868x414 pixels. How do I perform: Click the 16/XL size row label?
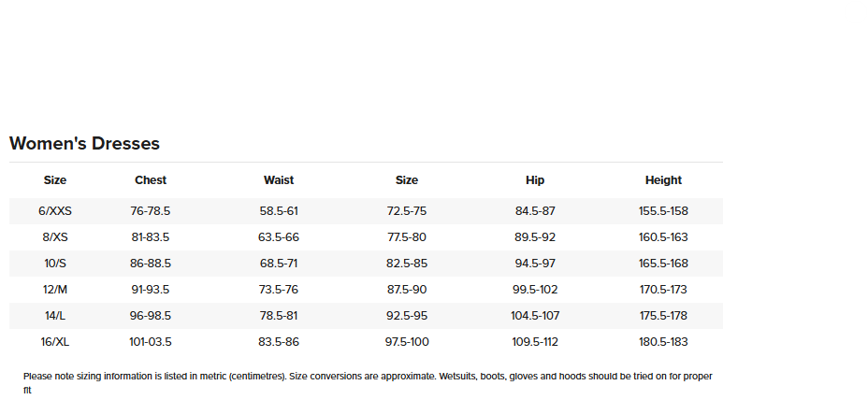click(55, 342)
